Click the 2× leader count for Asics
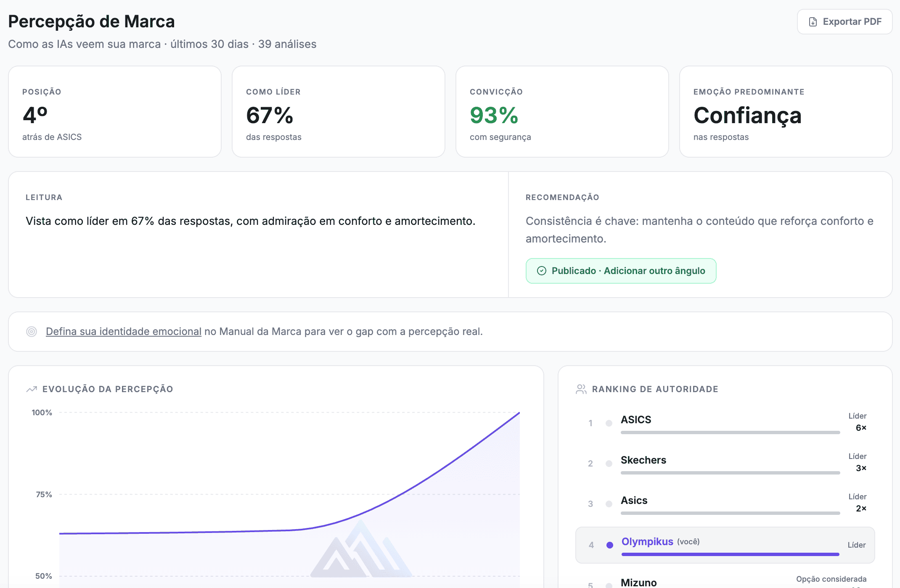 [x=861, y=509]
